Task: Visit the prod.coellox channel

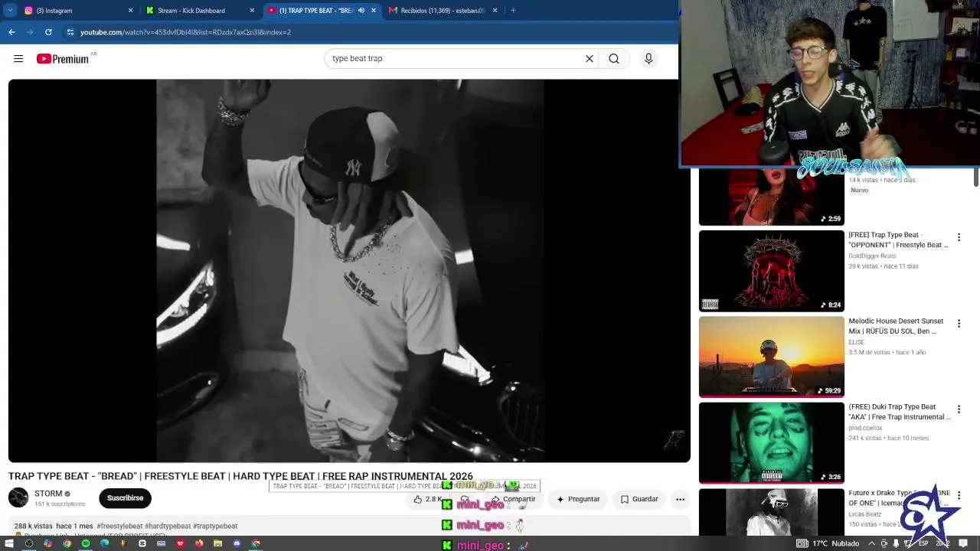Action: (865, 428)
